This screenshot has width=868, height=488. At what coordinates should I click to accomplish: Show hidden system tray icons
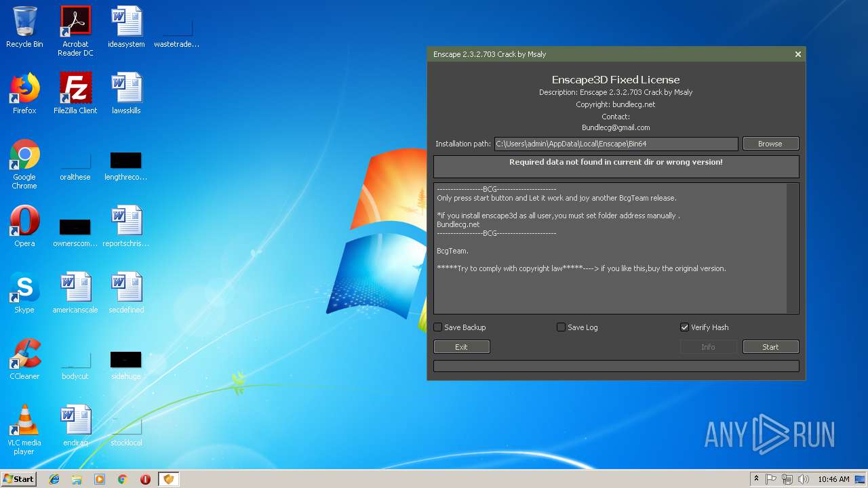click(x=756, y=479)
